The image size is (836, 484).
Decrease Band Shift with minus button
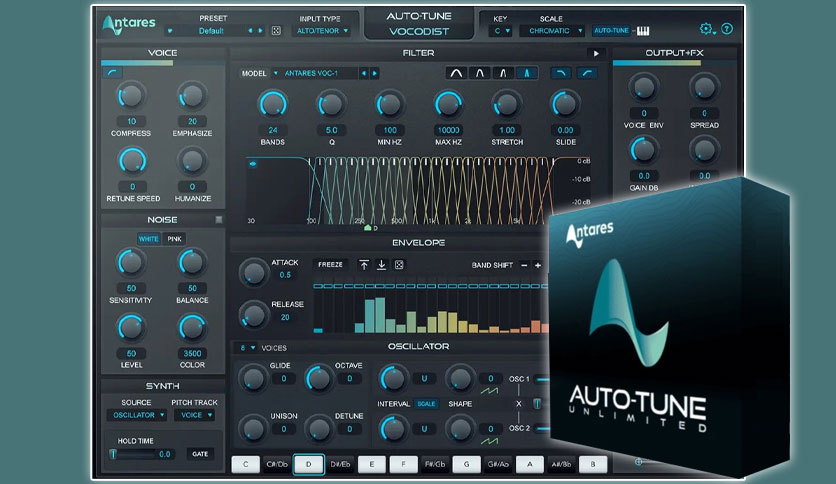point(524,265)
